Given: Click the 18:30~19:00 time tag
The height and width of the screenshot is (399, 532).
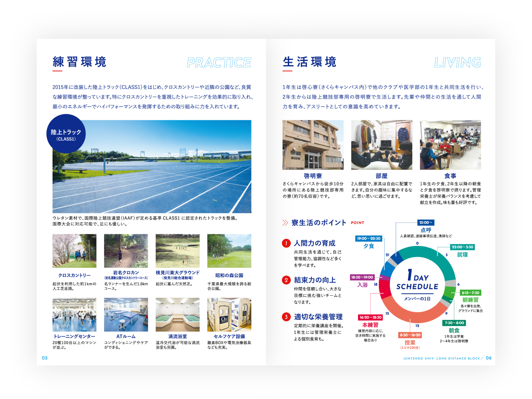Looking at the screenshot, I should click(x=362, y=277).
